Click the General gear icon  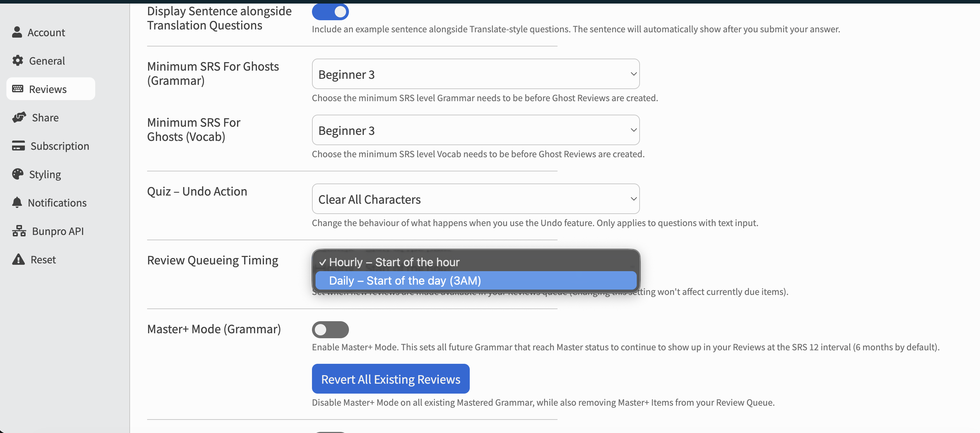(x=17, y=60)
